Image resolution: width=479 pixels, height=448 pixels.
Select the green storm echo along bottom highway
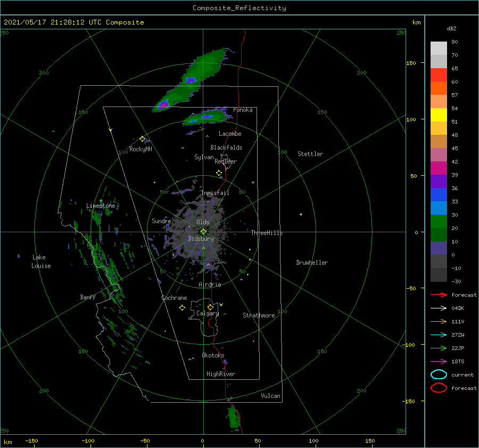point(234,418)
